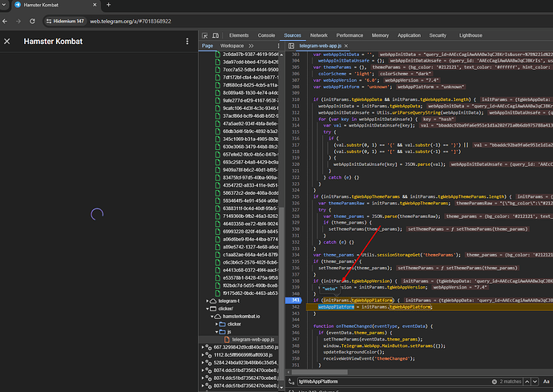Close the Hamster Kombat web app panel
This screenshot has width=553, height=392.
pos(6,41)
